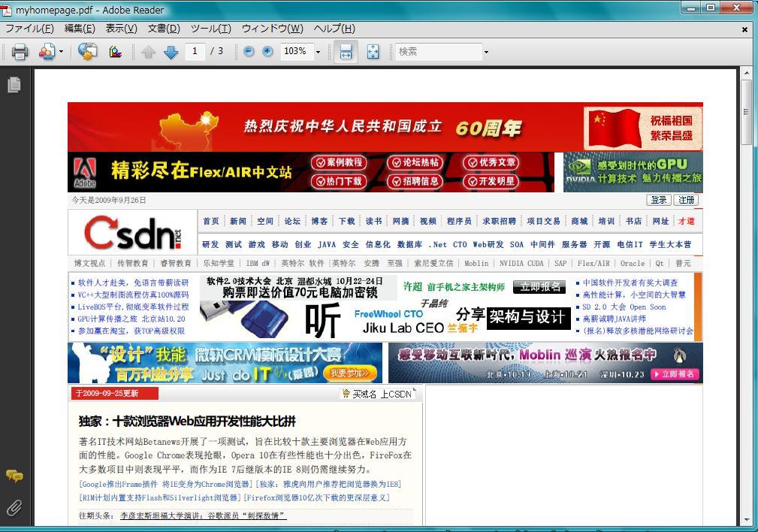The height and width of the screenshot is (532, 758).
Task: Open the Pages navigation panel icon
Action: (13, 85)
